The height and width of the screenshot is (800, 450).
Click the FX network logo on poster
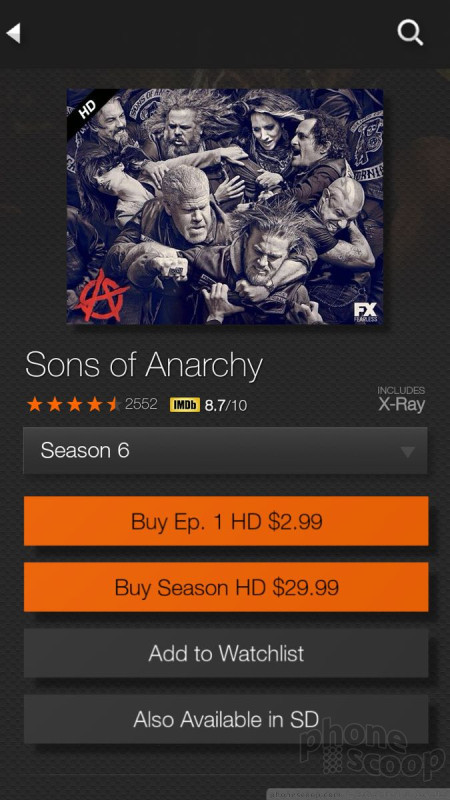pyautogui.click(x=365, y=312)
